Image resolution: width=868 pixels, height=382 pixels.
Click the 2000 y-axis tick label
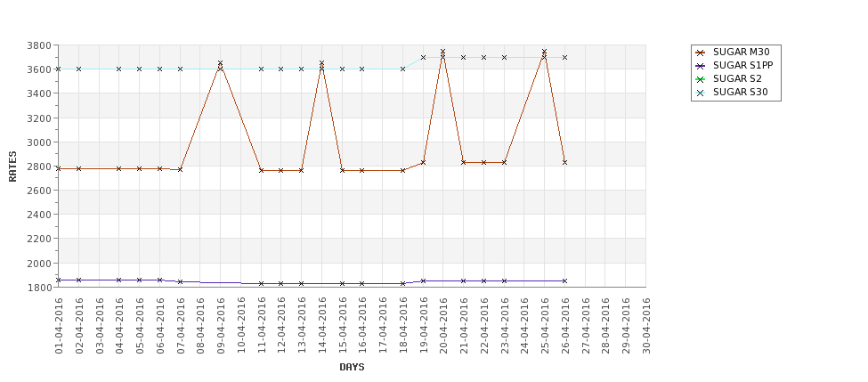tap(39, 263)
